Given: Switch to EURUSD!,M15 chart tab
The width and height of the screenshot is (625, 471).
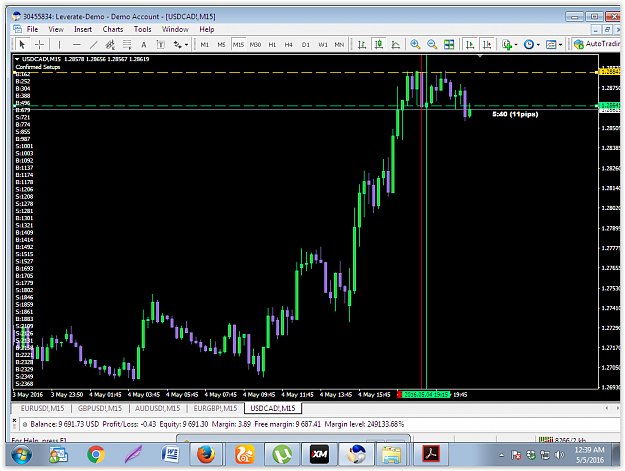Looking at the screenshot, I should (42, 408).
